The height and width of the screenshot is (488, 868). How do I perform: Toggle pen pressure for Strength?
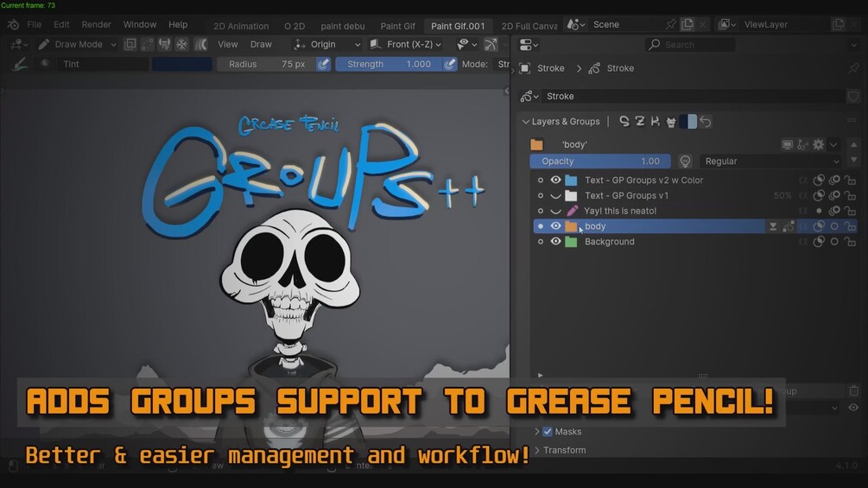point(450,64)
